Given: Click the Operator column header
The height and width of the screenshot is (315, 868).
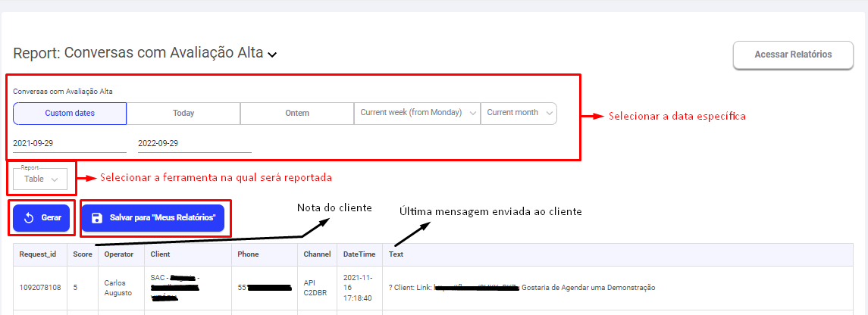Looking at the screenshot, I should click(x=119, y=254).
